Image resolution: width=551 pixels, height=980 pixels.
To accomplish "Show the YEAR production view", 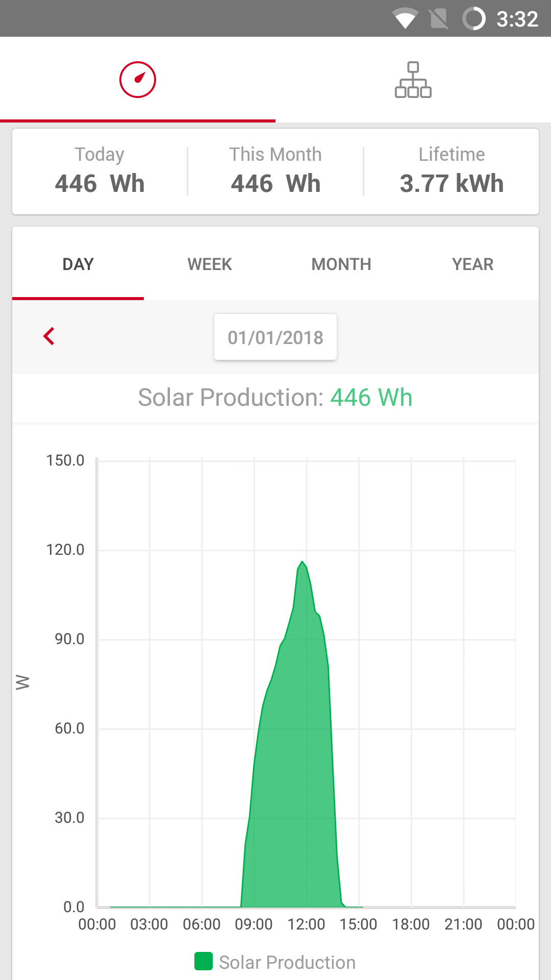I will click(x=472, y=264).
